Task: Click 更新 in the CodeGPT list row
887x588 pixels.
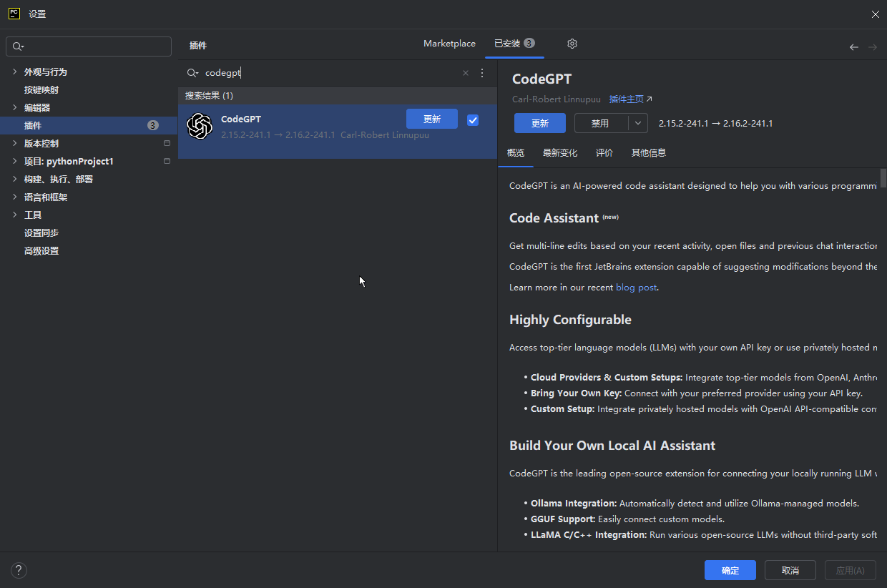Action: click(x=432, y=119)
